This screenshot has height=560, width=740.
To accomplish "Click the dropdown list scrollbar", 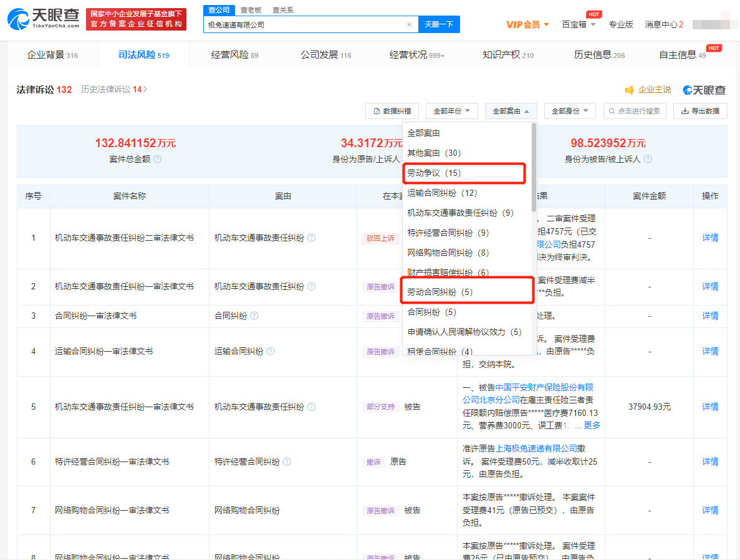I will [534, 168].
